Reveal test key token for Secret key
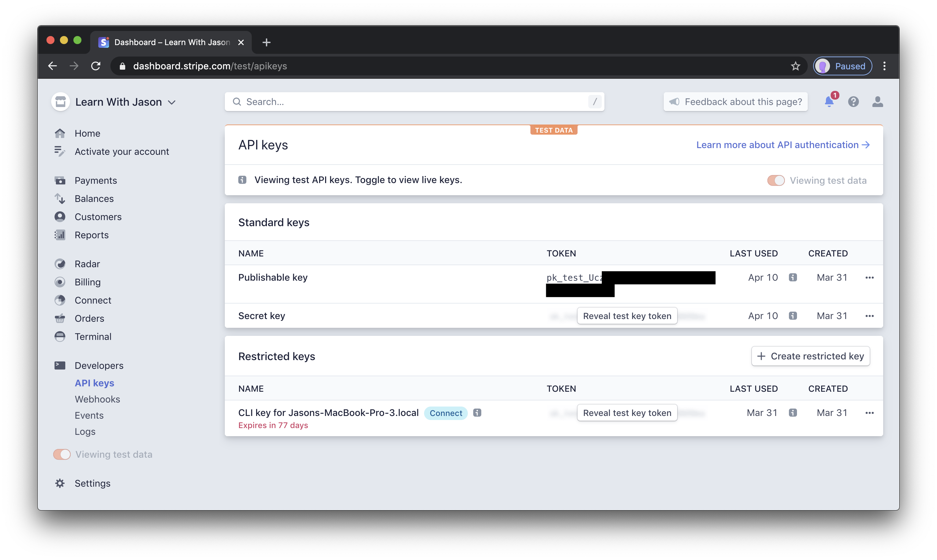This screenshot has width=937, height=560. (626, 315)
